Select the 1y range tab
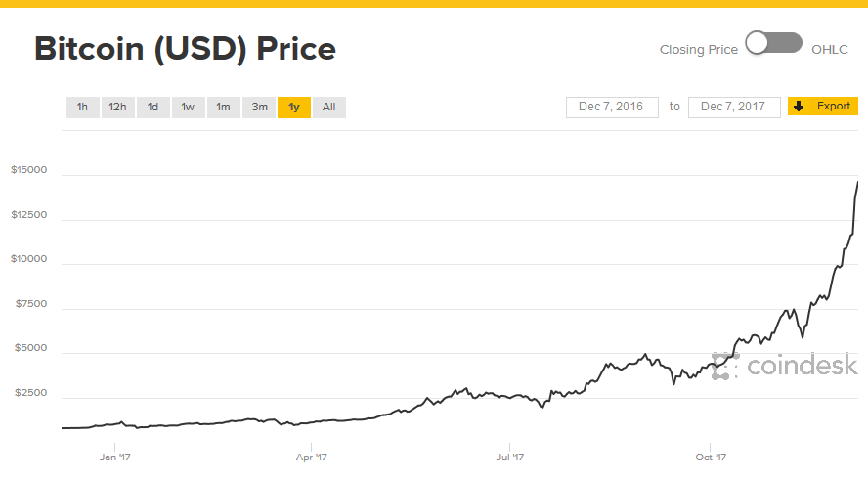 (x=294, y=108)
